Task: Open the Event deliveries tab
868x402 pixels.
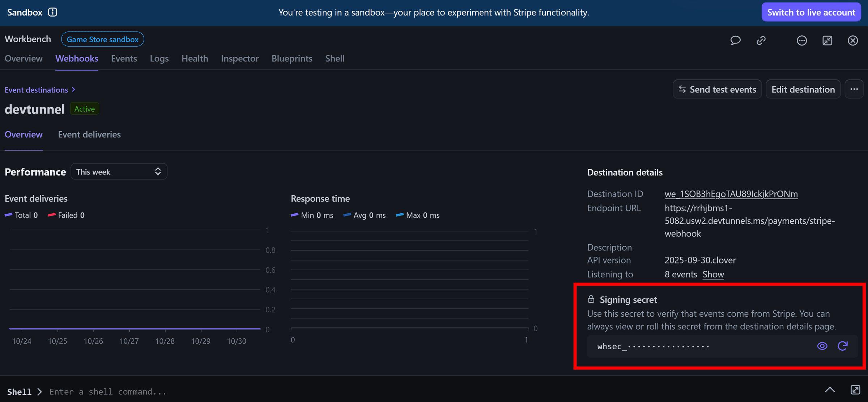Action: [89, 134]
